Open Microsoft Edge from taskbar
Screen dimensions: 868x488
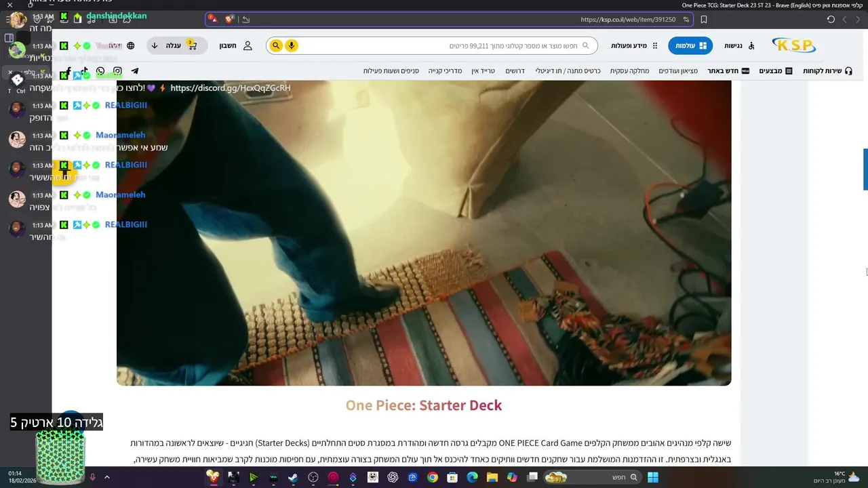pyautogui.click(x=472, y=477)
